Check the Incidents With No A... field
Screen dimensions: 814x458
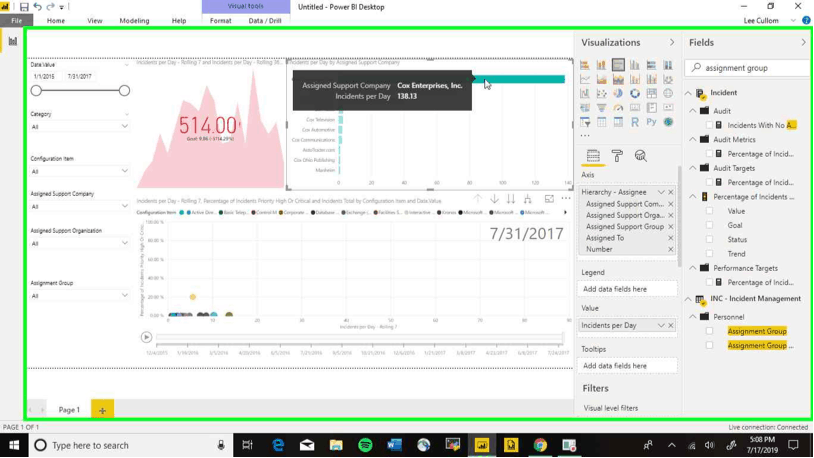(709, 125)
